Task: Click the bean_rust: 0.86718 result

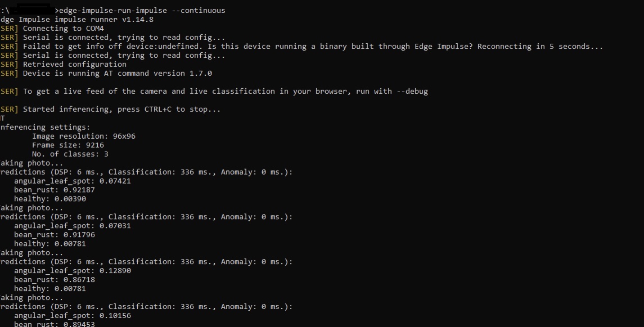Action: coord(54,280)
